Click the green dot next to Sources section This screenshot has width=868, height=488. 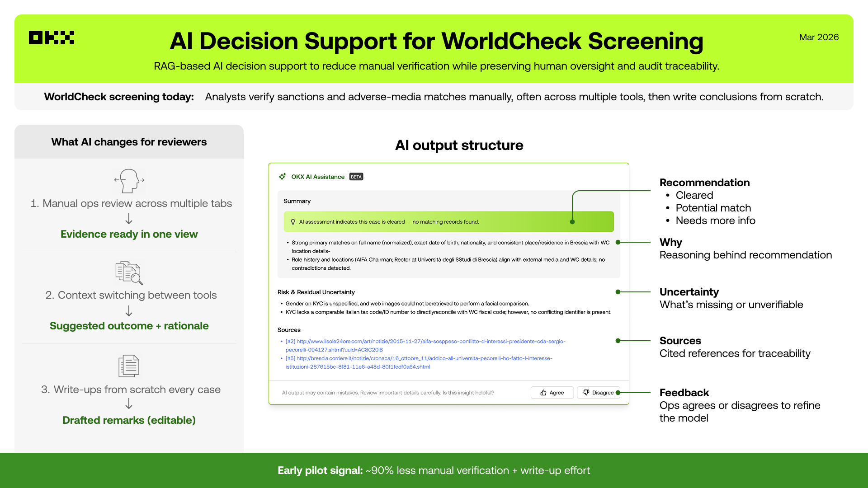coord(618,341)
